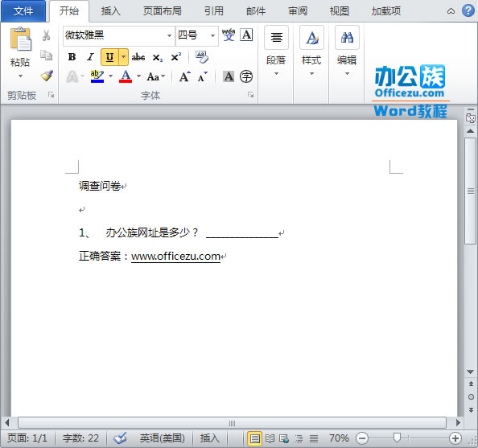The image size is (478, 448).
Task: Open the font size dropdown
Action: pyautogui.click(x=212, y=35)
